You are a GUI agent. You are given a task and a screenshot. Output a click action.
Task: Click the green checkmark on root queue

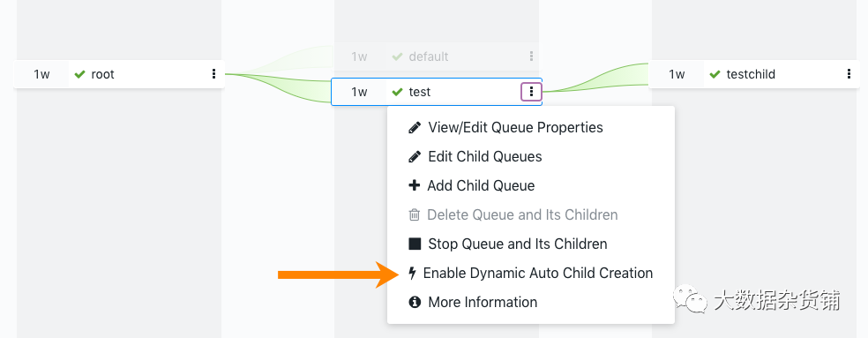[79, 74]
